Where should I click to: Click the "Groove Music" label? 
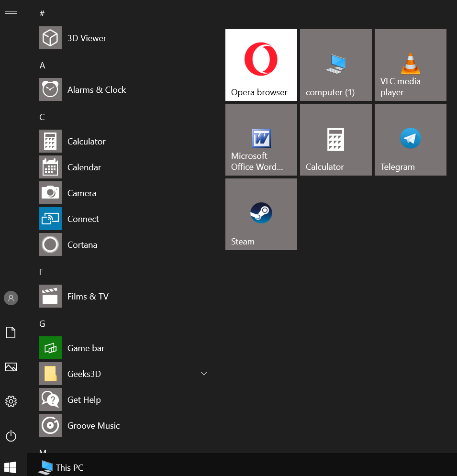point(93,426)
